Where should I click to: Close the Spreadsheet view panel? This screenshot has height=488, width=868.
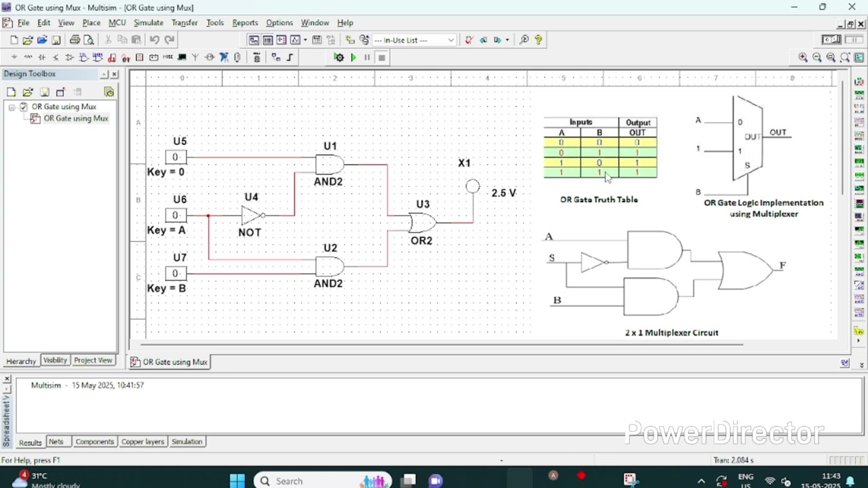[7, 379]
